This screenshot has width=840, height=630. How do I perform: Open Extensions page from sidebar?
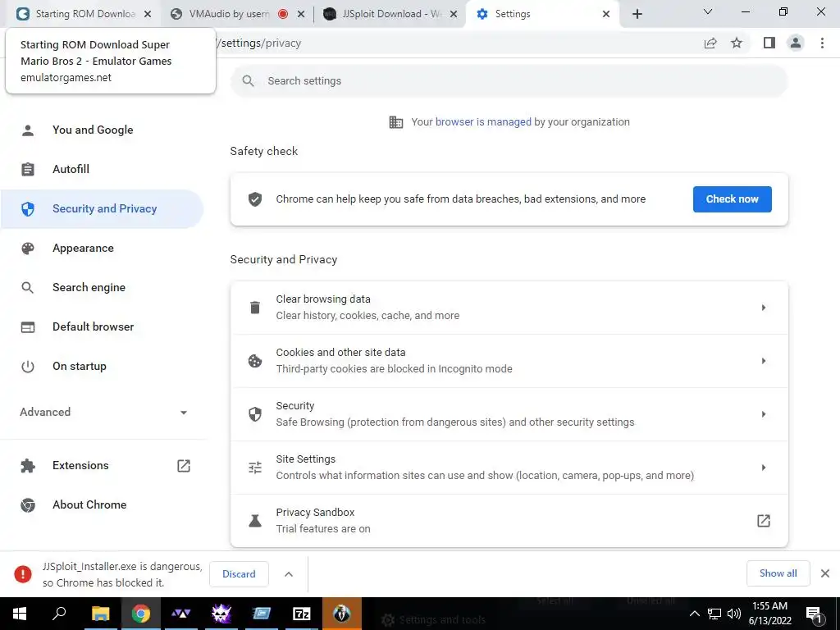(x=80, y=466)
